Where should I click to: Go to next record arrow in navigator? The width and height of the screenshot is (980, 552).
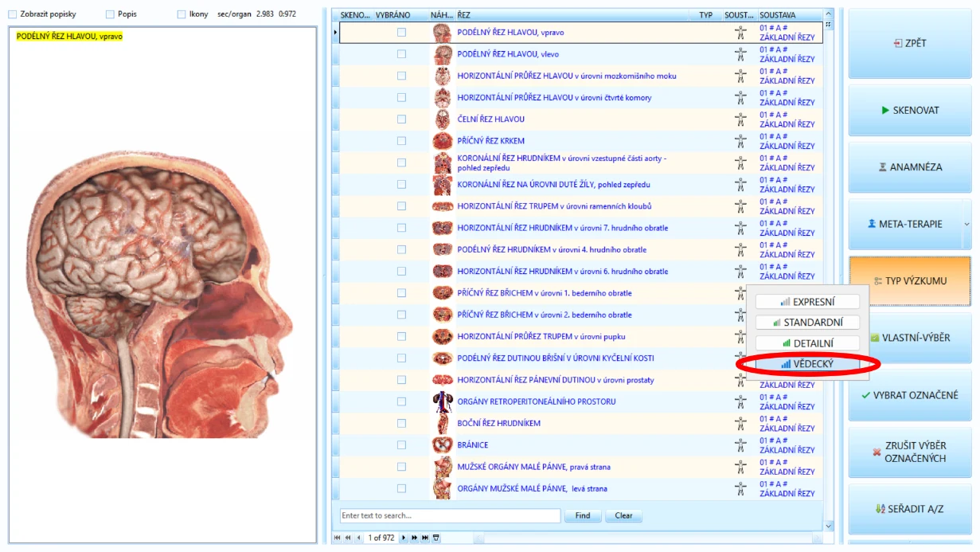pyautogui.click(x=404, y=538)
